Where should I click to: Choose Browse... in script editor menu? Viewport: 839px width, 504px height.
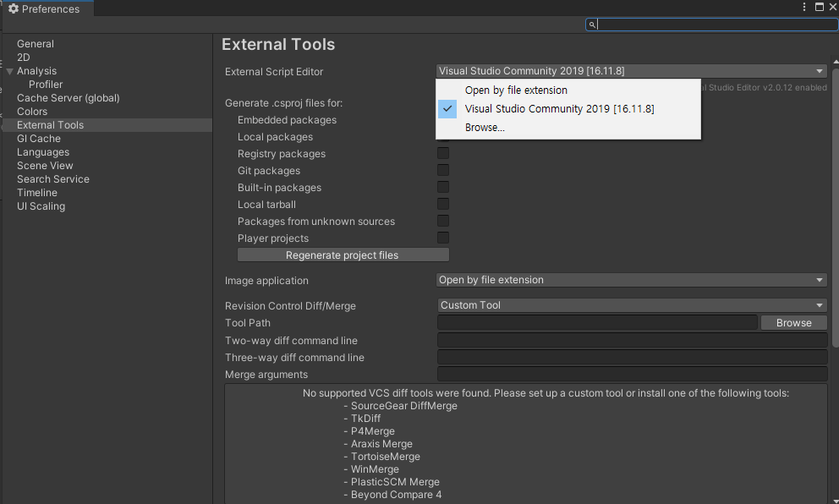click(568, 128)
